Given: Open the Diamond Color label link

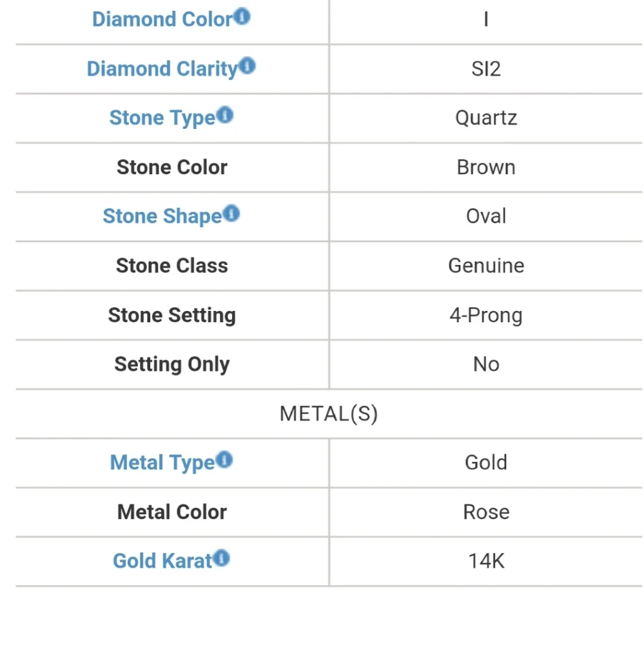Looking at the screenshot, I should 162,19.
